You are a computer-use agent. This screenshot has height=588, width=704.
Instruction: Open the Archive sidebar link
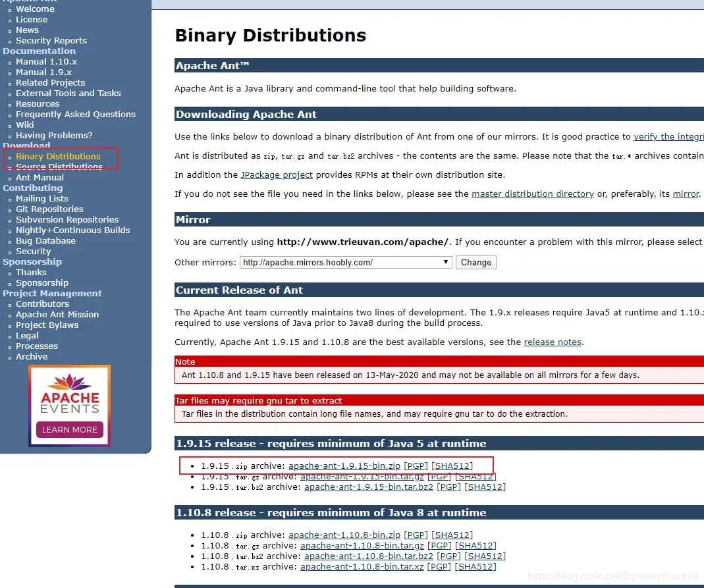coord(32,356)
